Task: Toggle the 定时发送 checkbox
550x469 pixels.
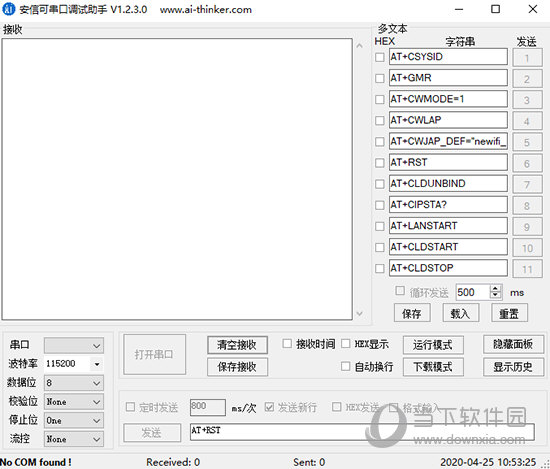Action: [x=130, y=407]
